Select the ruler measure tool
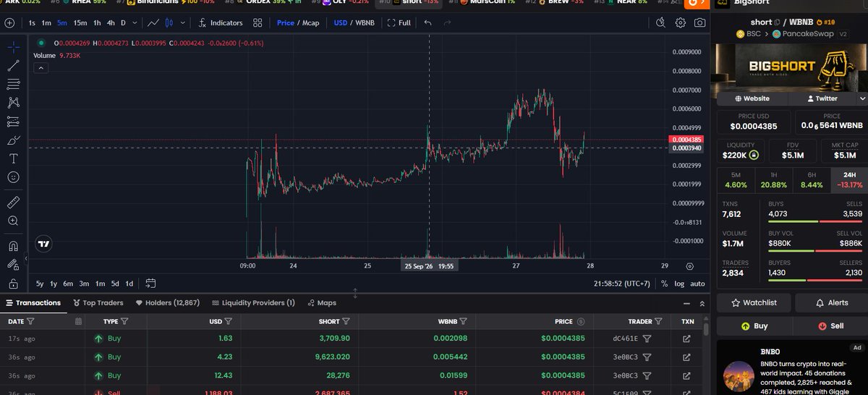 [x=13, y=202]
